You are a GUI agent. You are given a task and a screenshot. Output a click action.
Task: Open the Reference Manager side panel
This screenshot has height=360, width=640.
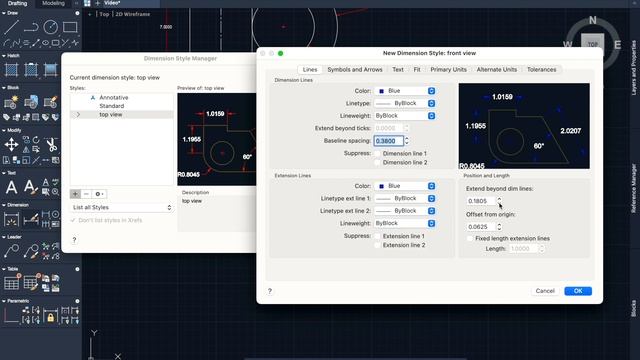[633, 188]
